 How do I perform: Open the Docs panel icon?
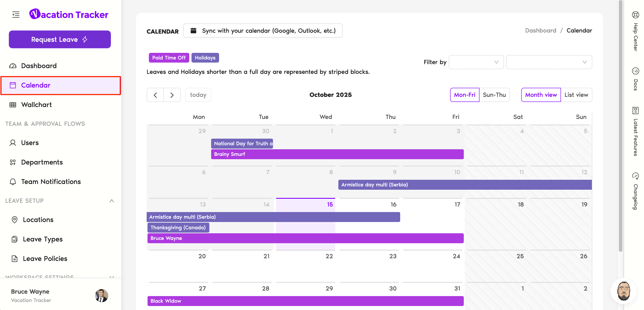click(635, 71)
